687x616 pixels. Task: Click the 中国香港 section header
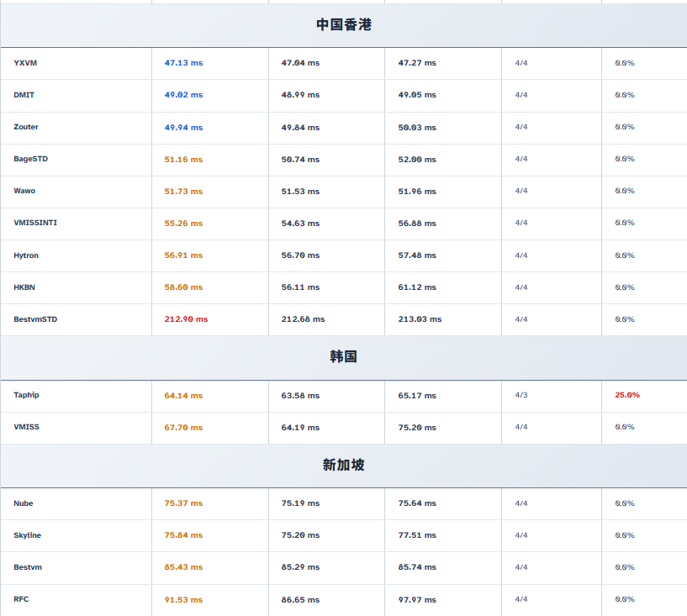(343, 25)
